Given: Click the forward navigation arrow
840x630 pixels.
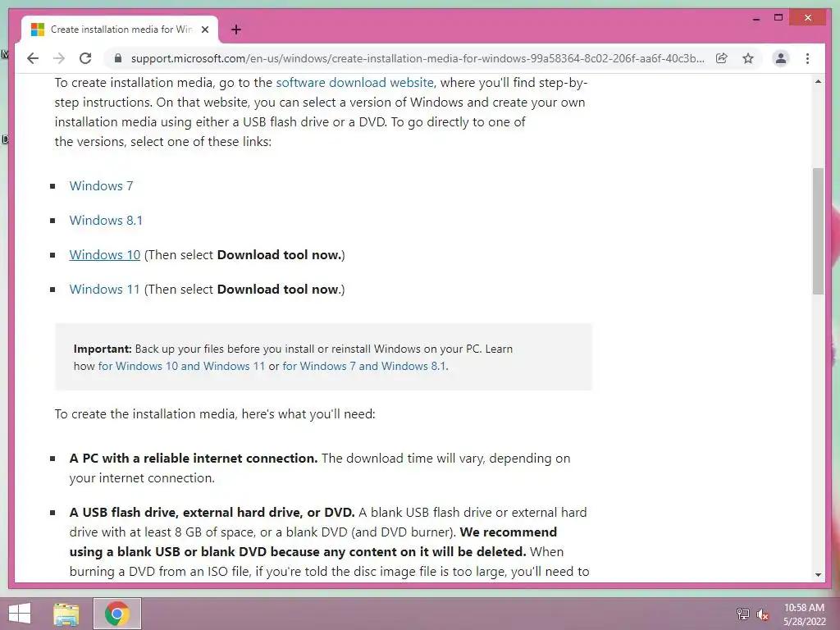Looking at the screenshot, I should 59,58.
